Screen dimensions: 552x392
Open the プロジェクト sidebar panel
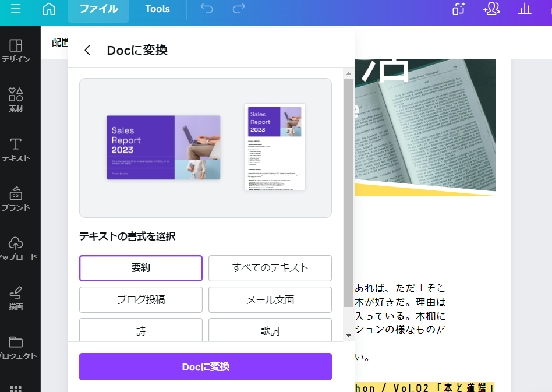pyautogui.click(x=16, y=347)
